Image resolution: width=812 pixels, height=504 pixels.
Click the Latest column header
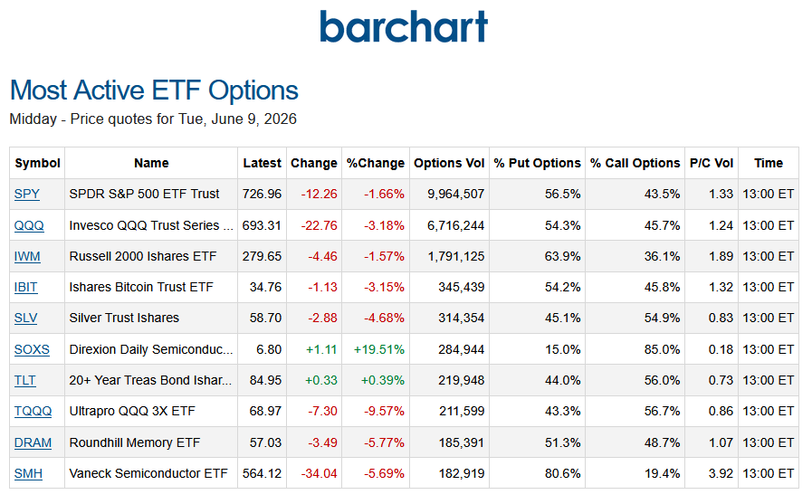(262, 163)
